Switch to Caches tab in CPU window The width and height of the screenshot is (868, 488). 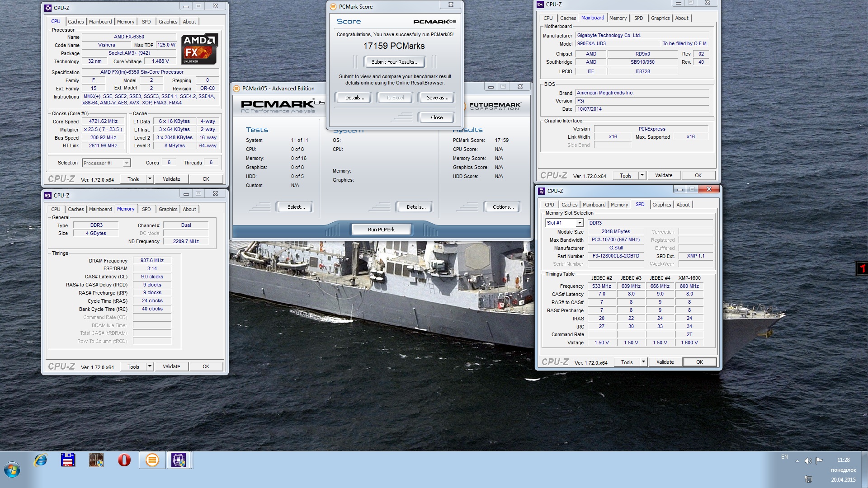click(x=75, y=22)
